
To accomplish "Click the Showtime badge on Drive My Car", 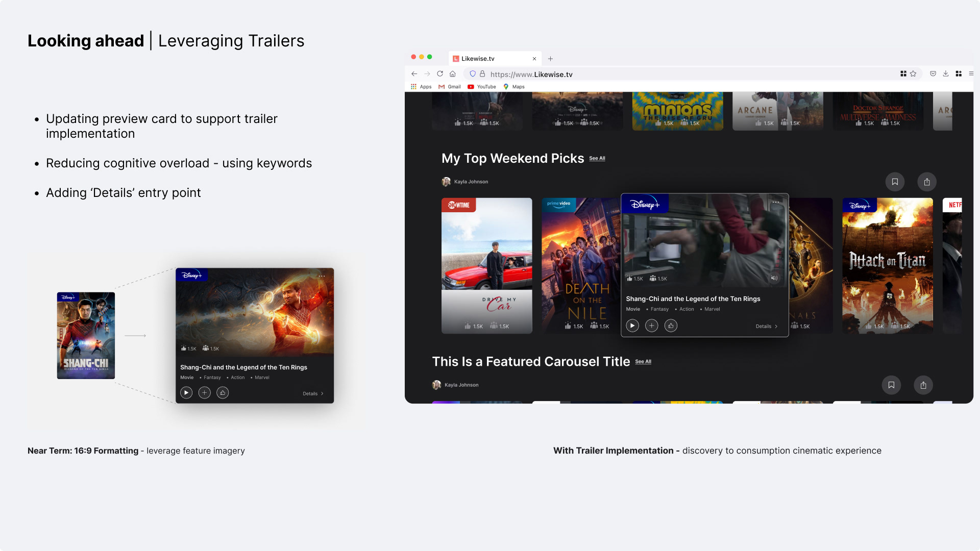I will click(459, 205).
